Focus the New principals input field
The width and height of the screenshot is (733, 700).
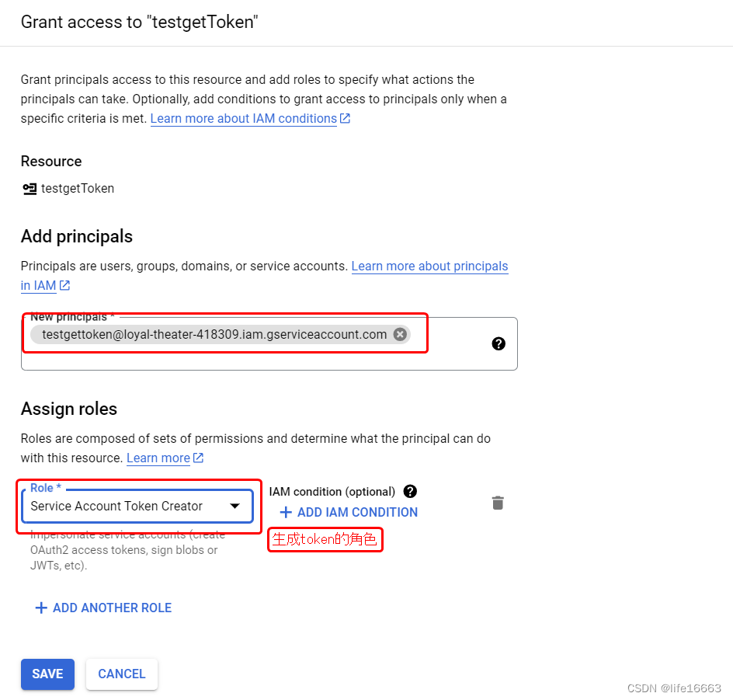point(269,343)
